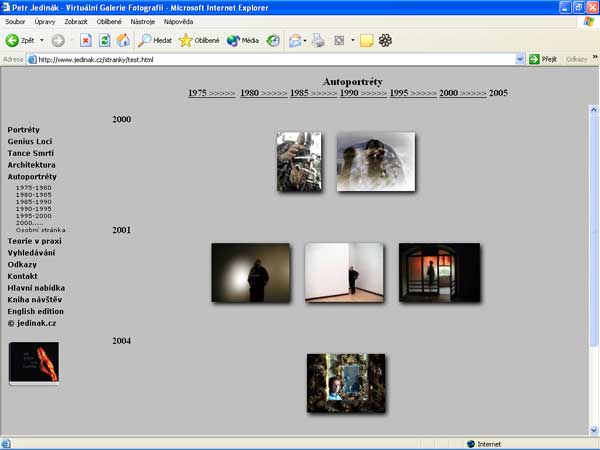Expand the address bar dropdown arrow
Image resolution: width=600 pixels, height=450 pixels.
[x=520, y=59]
